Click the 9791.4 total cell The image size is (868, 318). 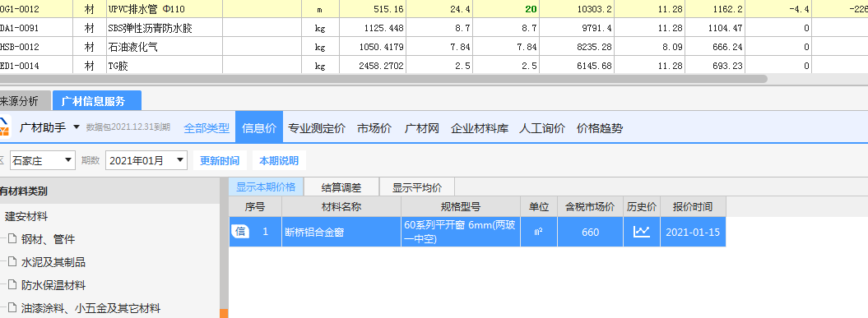(x=577, y=28)
